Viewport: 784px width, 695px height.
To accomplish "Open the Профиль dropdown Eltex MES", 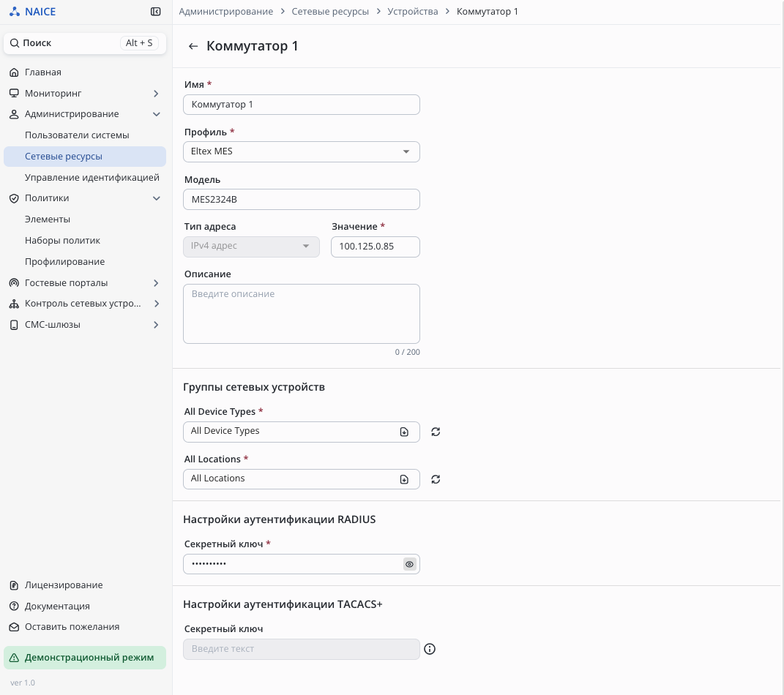I will pyautogui.click(x=301, y=151).
